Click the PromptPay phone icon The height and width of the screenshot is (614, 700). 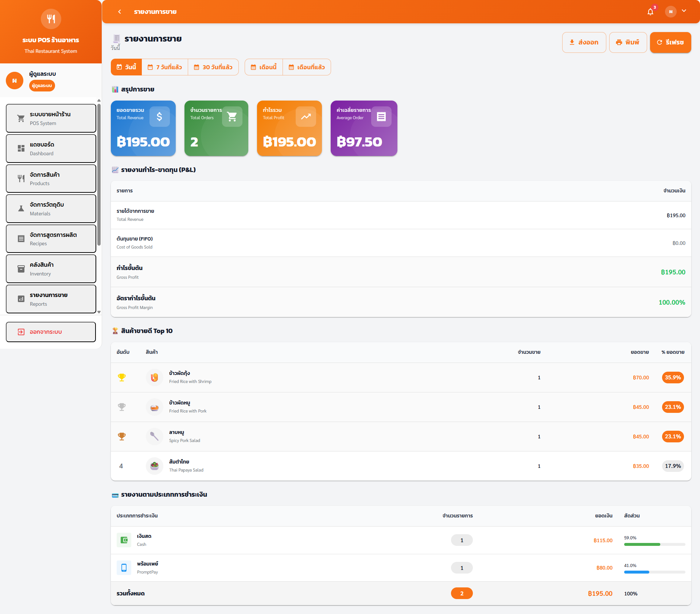pos(124,568)
